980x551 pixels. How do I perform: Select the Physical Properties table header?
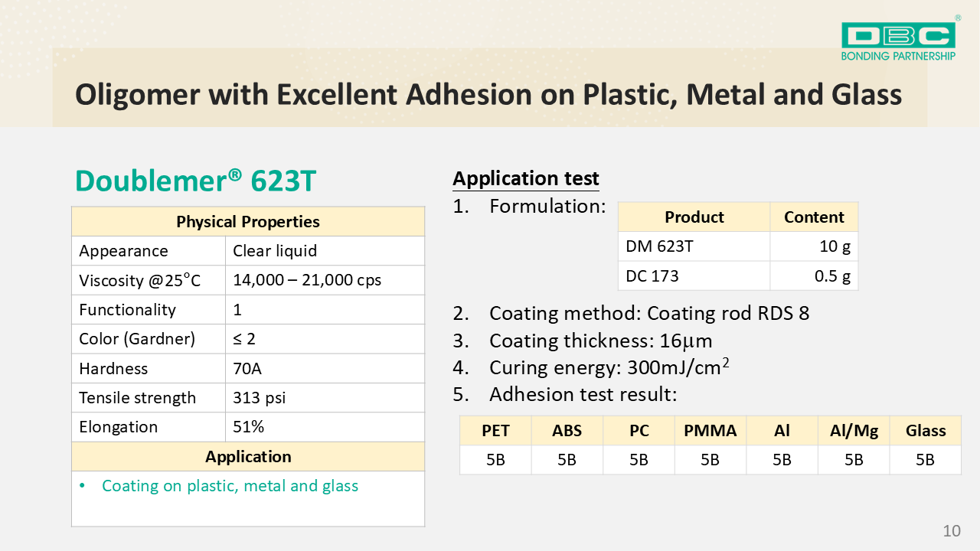[x=248, y=222]
